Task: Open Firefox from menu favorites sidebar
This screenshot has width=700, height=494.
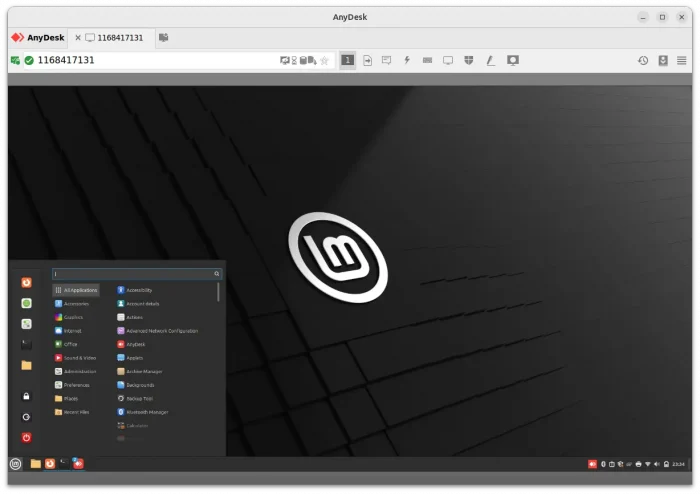Action: (26, 282)
